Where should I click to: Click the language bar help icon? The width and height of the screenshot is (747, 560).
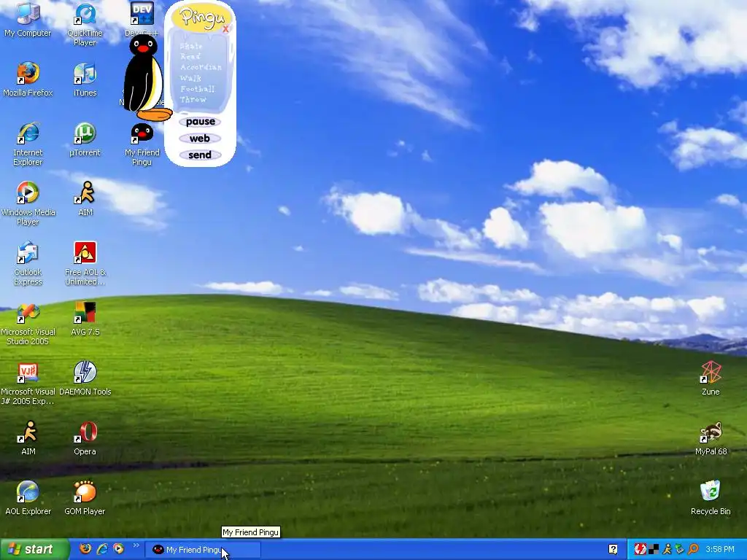613,550
